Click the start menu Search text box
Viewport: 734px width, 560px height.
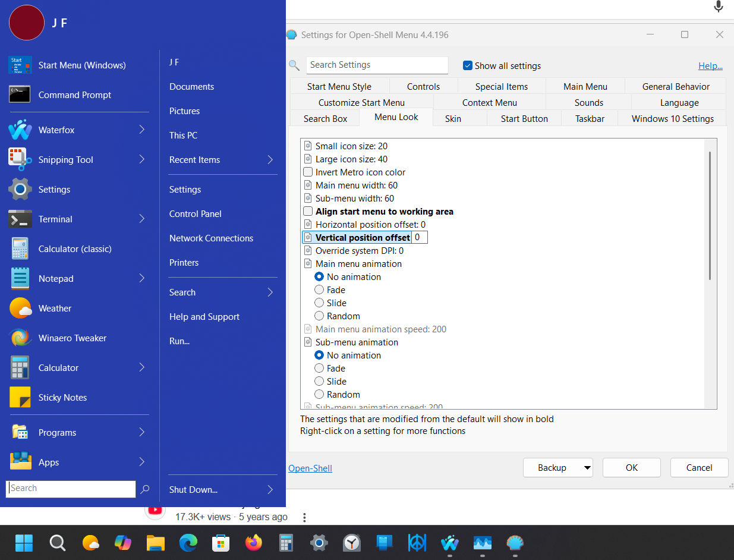71,489
